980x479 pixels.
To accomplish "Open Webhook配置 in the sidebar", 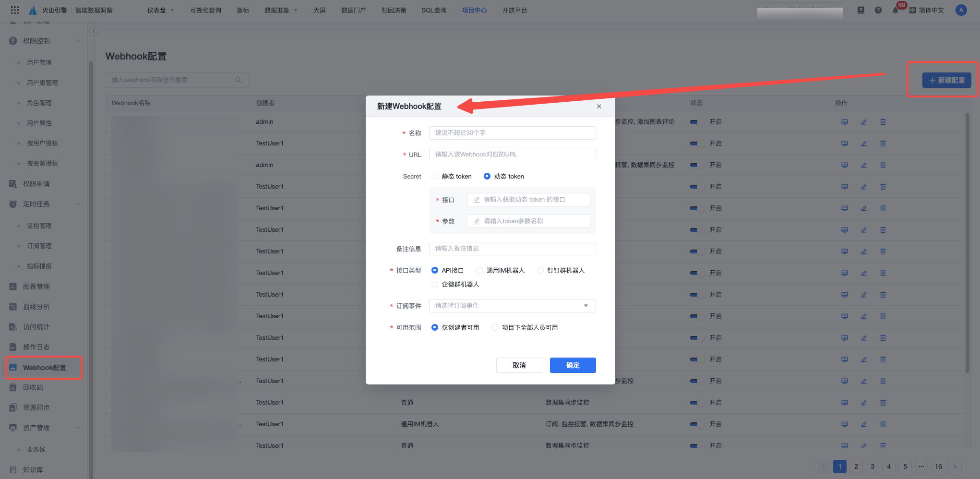I will (x=44, y=368).
